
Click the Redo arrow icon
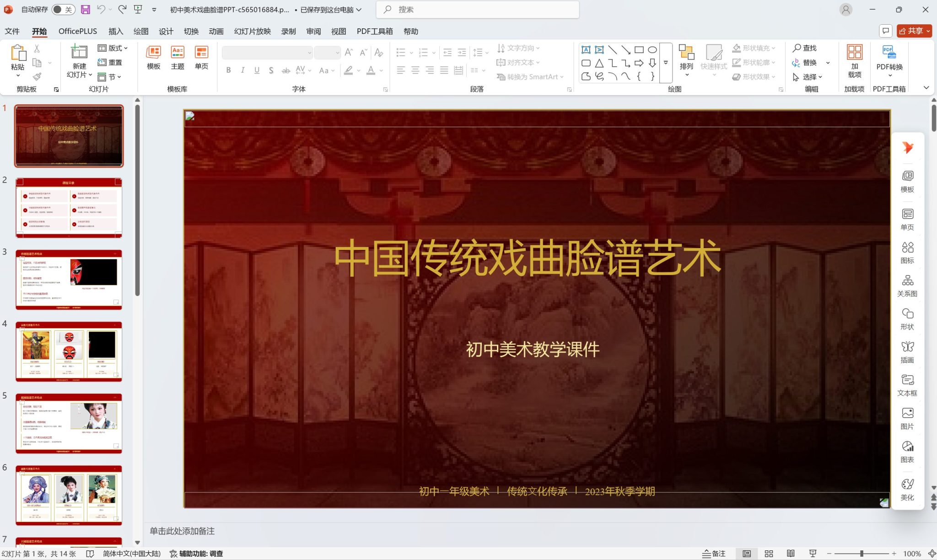(x=122, y=9)
